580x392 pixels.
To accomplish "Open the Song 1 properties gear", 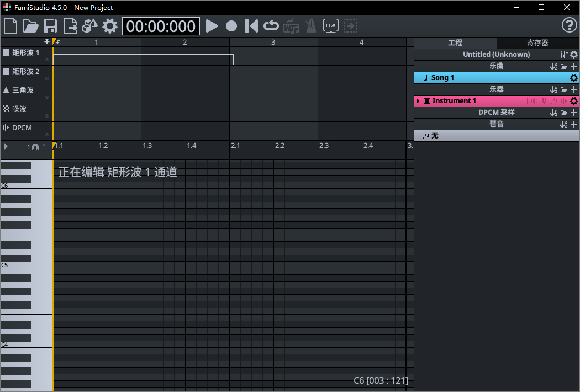I will (573, 77).
